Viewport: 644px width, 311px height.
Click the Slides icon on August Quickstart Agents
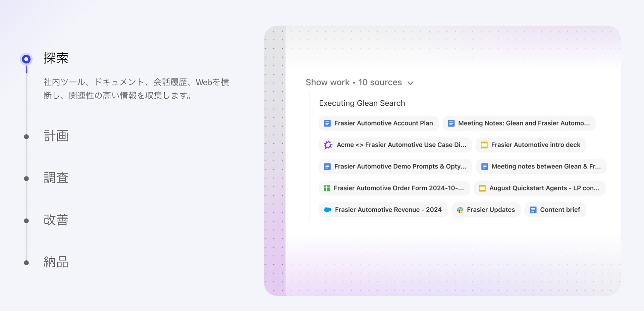[x=482, y=188]
